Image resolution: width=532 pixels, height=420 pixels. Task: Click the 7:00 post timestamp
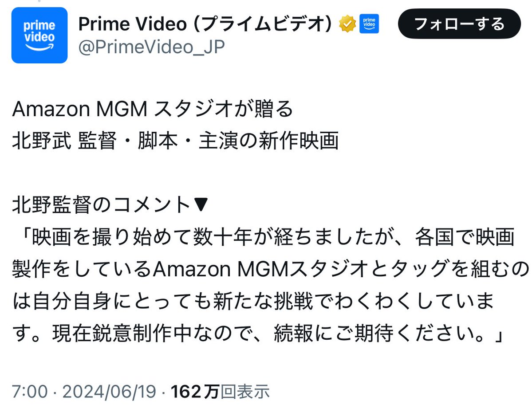pyautogui.click(x=30, y=392)
